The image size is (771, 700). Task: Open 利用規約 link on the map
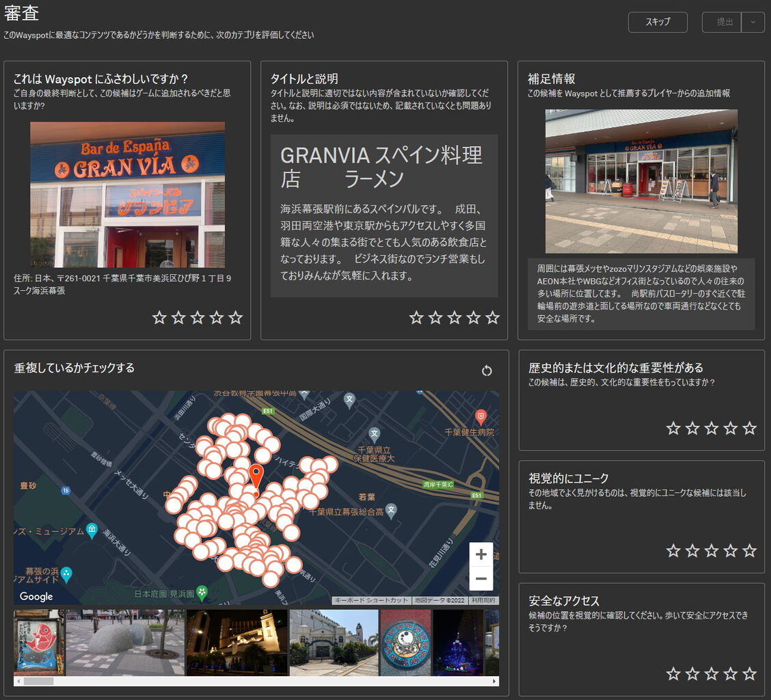(485, 601)
